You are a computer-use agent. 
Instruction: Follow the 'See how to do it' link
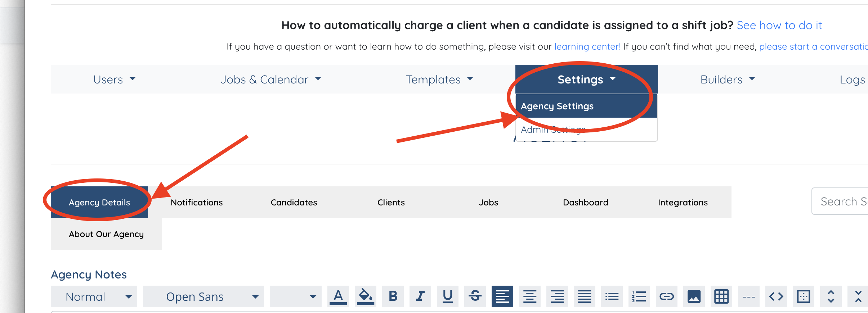click(779, 25)
